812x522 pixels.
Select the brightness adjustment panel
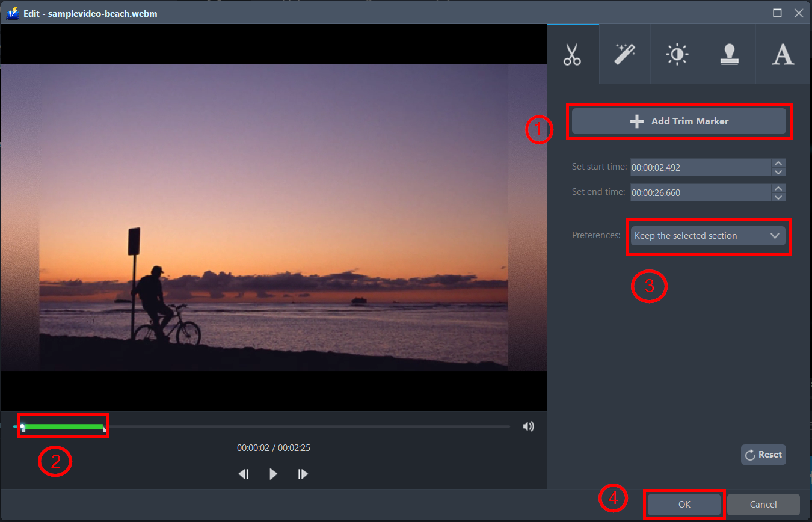pos(677,54)
